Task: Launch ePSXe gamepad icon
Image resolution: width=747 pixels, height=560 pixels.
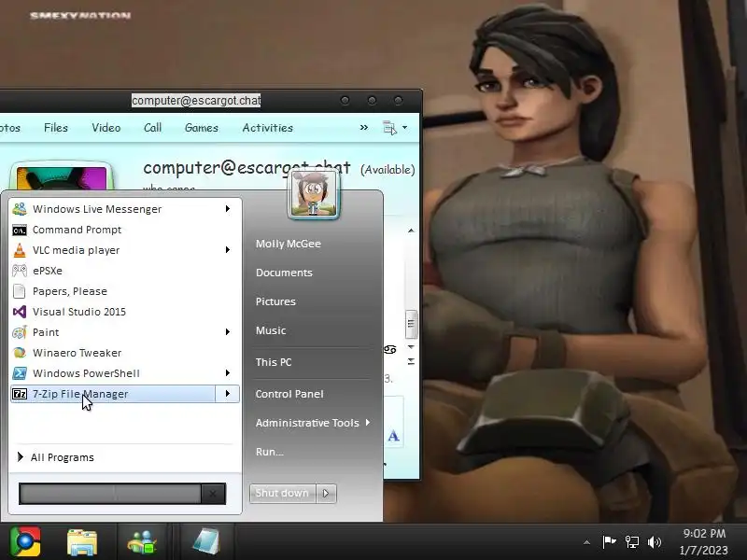Action: point(20,271)
